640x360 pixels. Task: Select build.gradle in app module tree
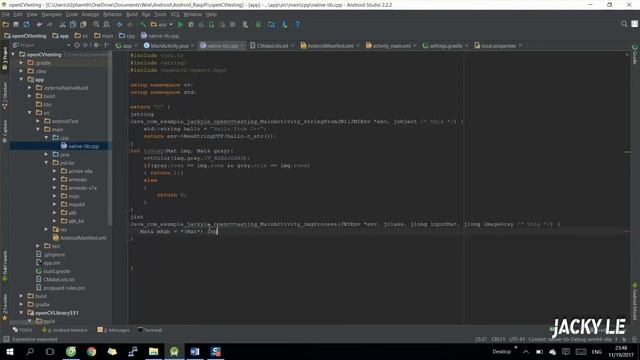[57, 271]
